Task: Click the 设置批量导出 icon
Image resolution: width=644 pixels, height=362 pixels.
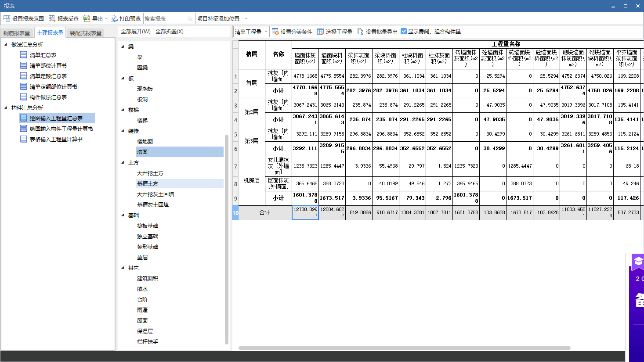Action: click(x=361, y=32)
